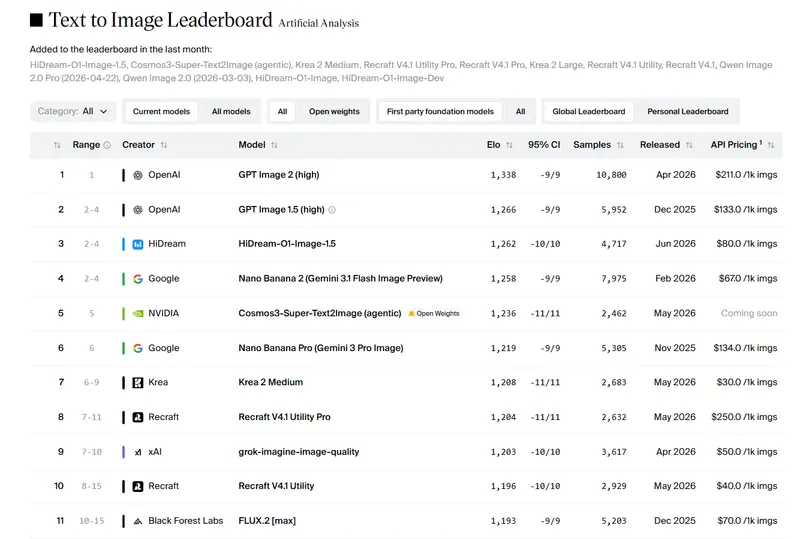Switch to Personal Leaderboard tab
Viewport: 800px width, 539px height.
pyautogui.click(x=688, y=111)
